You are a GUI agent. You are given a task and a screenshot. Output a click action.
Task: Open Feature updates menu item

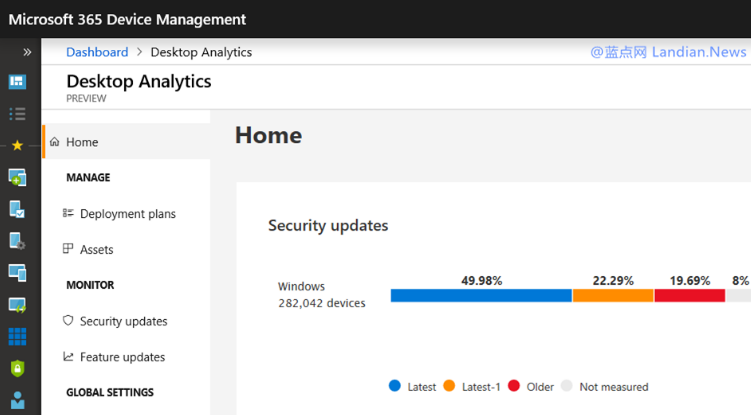click(123, 357)
